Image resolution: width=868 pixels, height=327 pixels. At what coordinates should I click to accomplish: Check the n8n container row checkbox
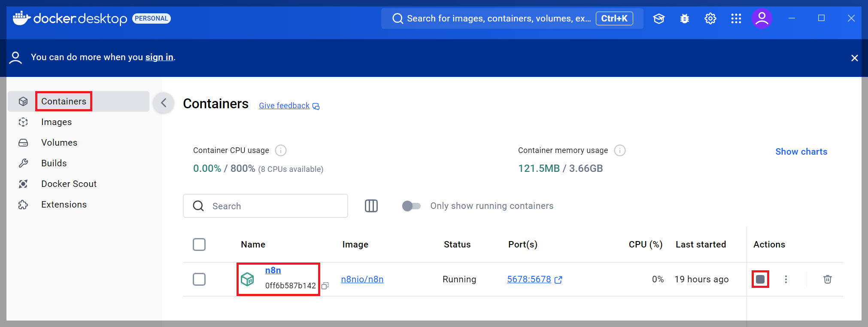click(199, 279)
